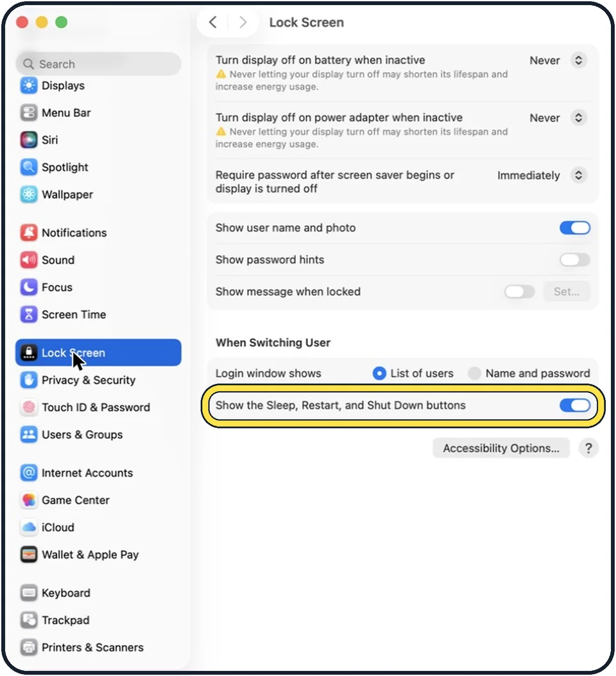Click the Set... message button
The width and height of the screenshot is (616, 676).
pos(567,292)
